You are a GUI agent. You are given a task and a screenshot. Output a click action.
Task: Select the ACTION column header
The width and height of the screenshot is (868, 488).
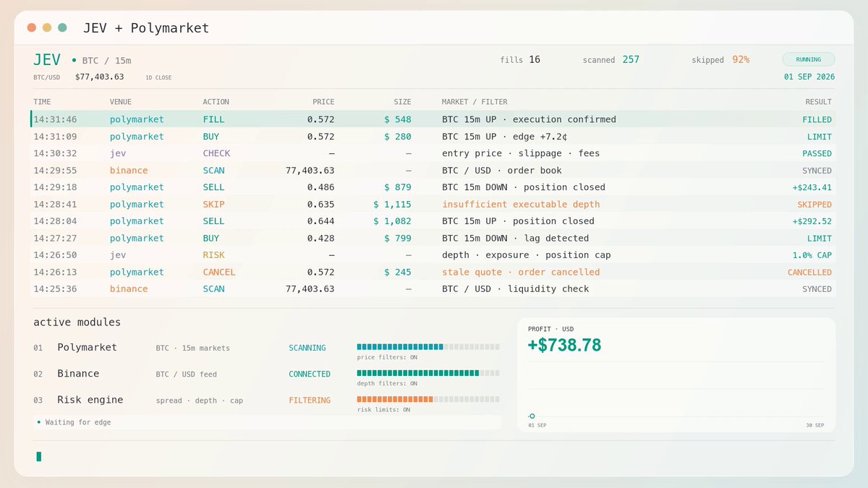tap(216, 102)
